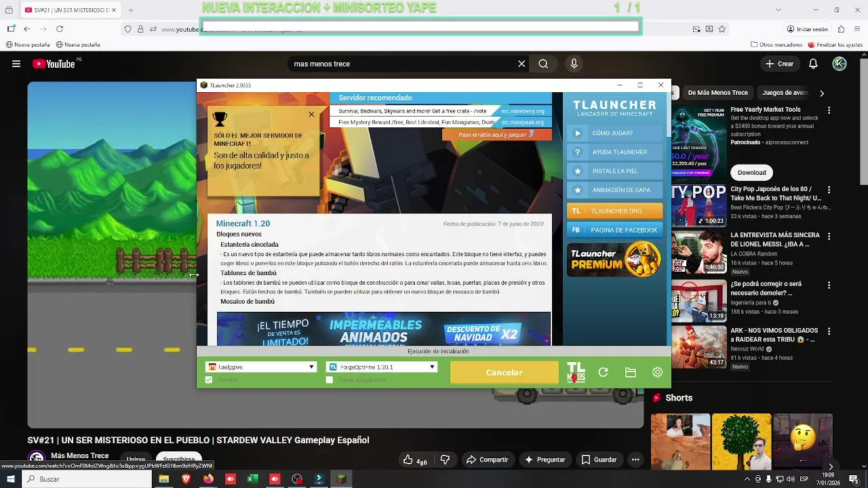
Task: Open Picture-in-Picture icon in address bar
Action: (696, 29)
